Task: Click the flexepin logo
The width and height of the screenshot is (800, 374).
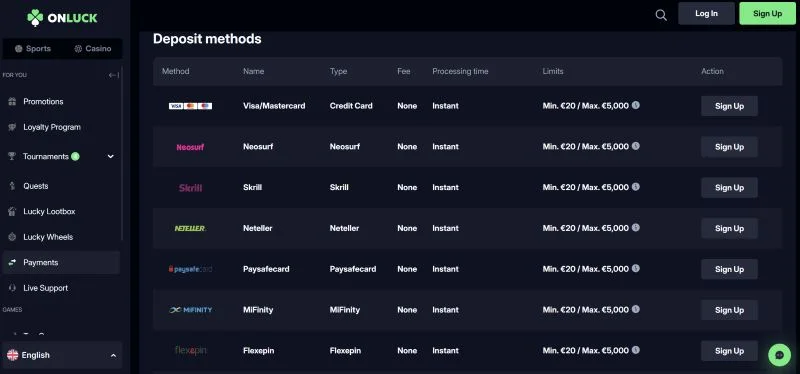Action: 190,351
